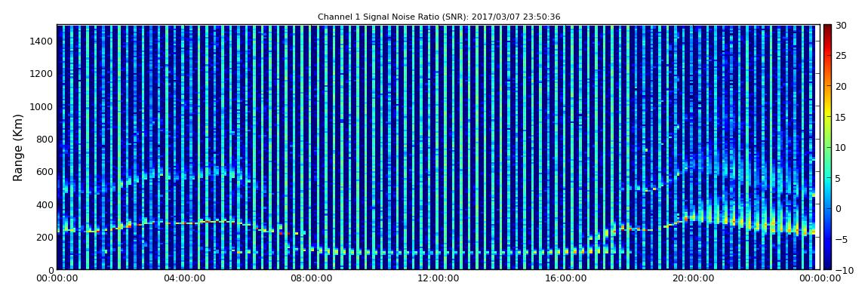Click the y-axis tick label 600
This screenshot has width=868, height=307.
tap(45, 171)
